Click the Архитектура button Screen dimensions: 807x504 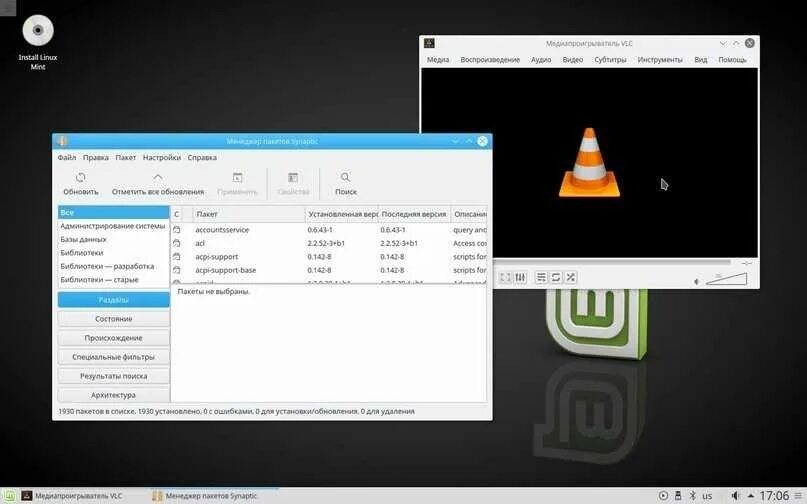[113, 395]
